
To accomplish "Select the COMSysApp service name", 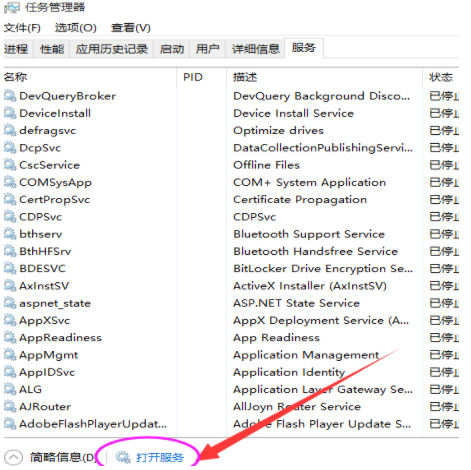I will point(55,183).
